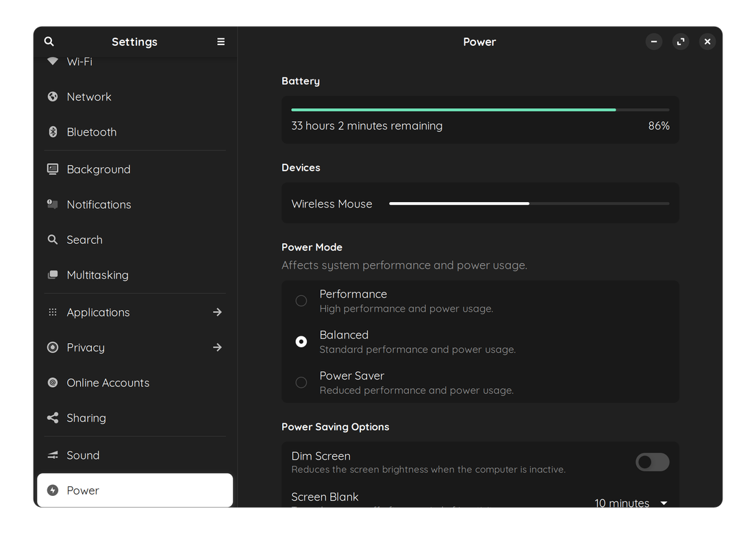The width and height of the screenshot is (756, 548).
Task: Expand Applications submenu arrow
Action: pyautogui.click(x=217, y=312)
